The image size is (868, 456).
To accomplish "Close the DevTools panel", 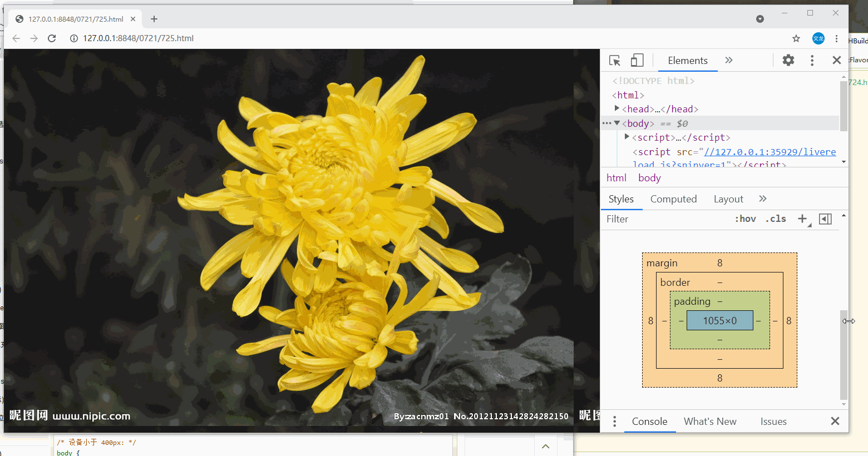I will click(836, 60).
